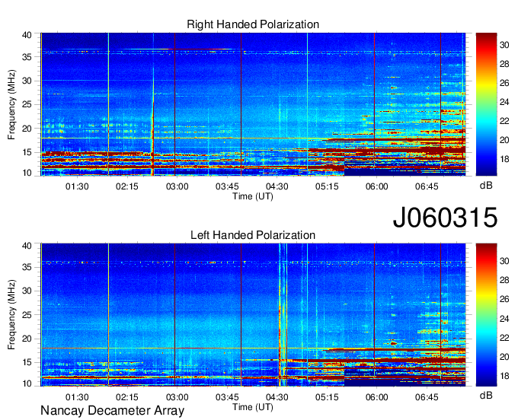Click the 'Nancay Decameter Array' caption

click(x=112, y=411)
